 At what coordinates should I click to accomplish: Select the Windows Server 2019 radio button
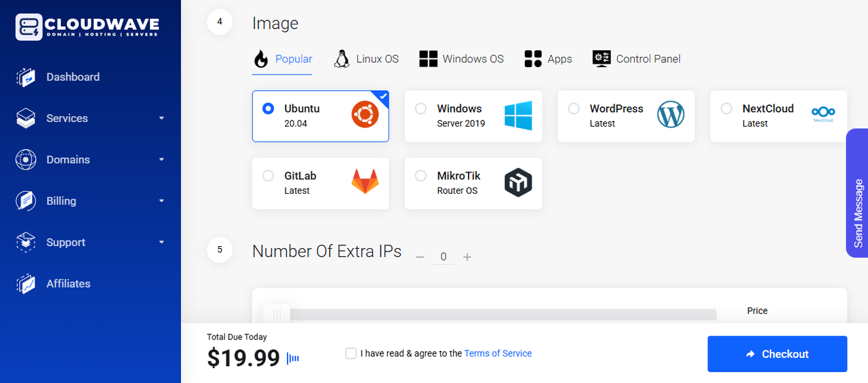[421, 108]
